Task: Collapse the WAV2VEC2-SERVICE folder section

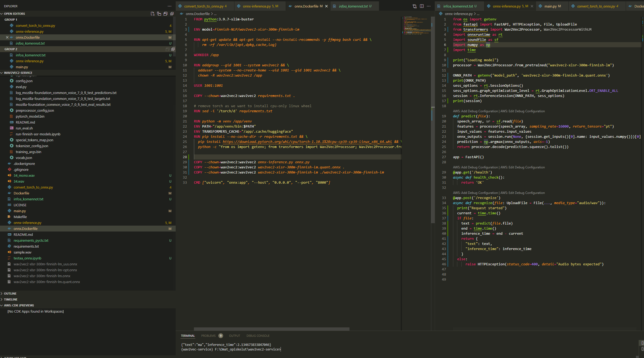Action: pyautogui.click(x=18, y=73)
